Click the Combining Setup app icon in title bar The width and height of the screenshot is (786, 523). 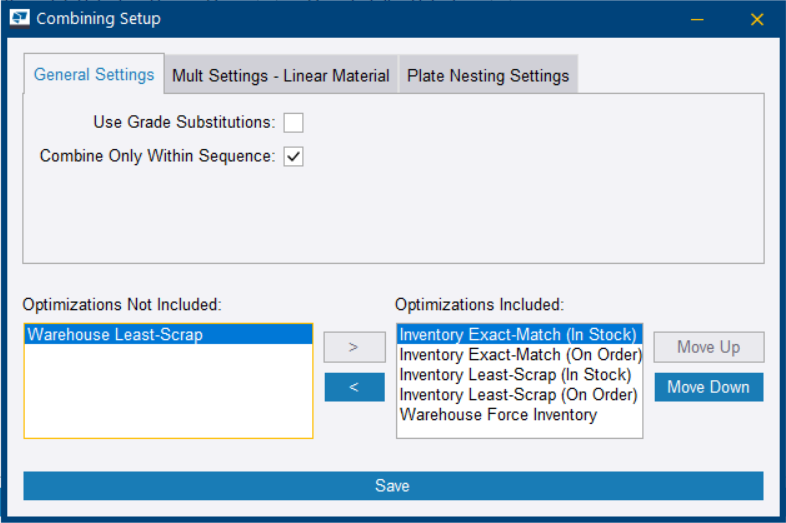(19, 18)
